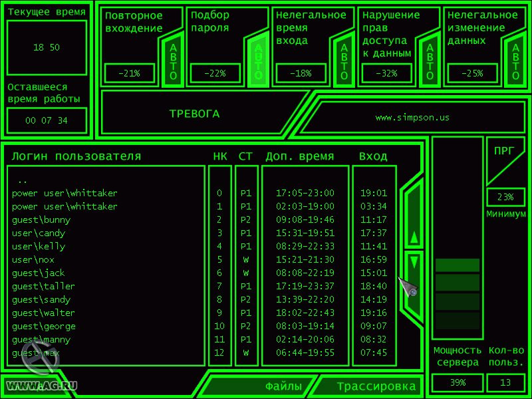Viewport: 532px width, 399px height.
Task: Toggle АВТО for Нелегальное время входа
Action: tap(344, 61)
